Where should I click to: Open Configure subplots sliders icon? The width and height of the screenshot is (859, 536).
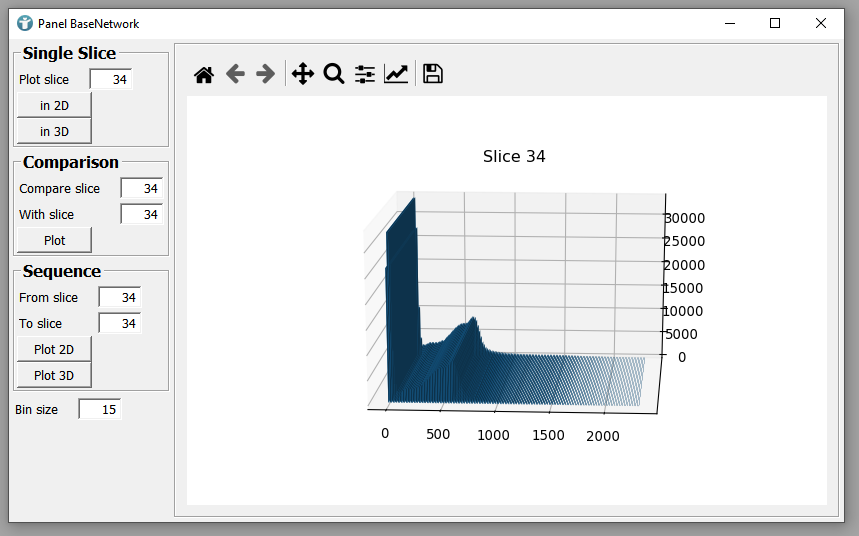[365, 74]
